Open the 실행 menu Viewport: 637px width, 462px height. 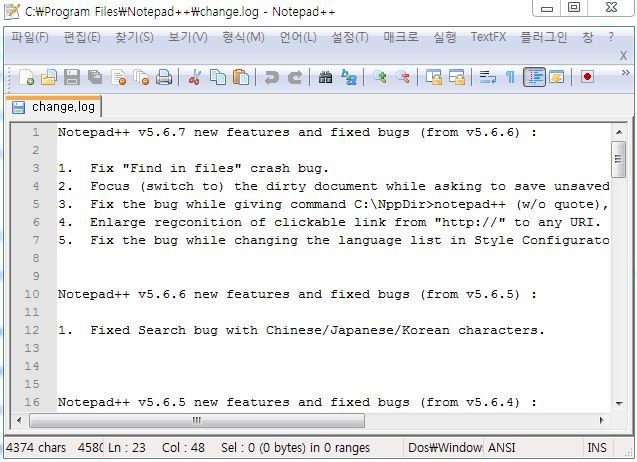tap(444, 37)
